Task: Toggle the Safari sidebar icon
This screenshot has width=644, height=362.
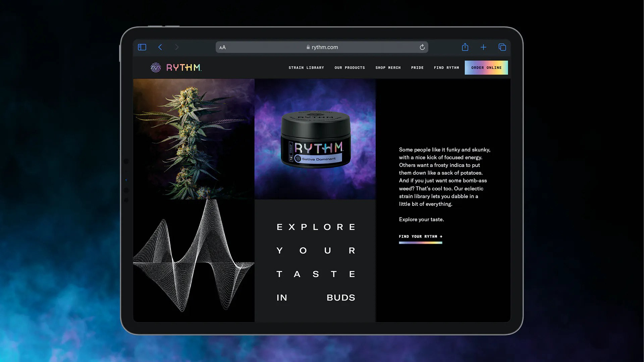Action: tap(142, 47)
